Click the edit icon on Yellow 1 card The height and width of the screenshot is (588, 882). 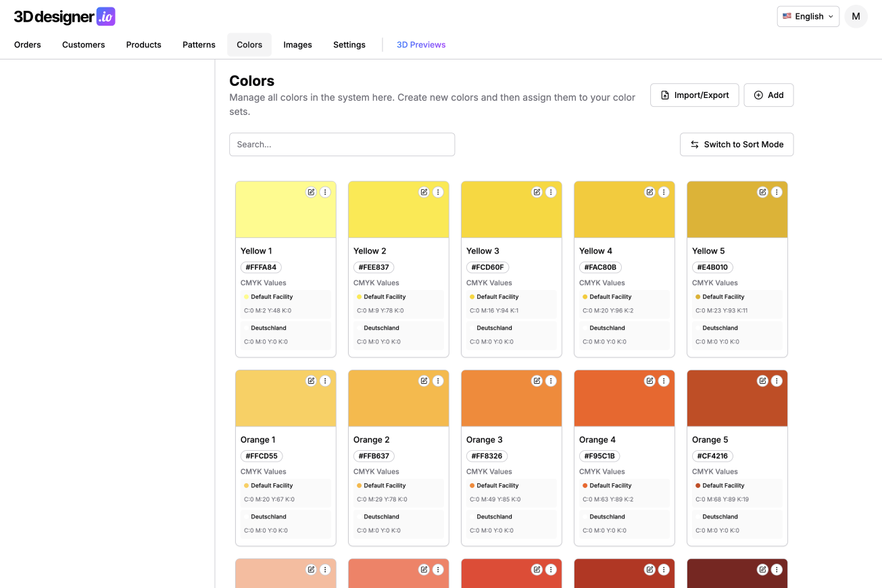pos(311,192)
